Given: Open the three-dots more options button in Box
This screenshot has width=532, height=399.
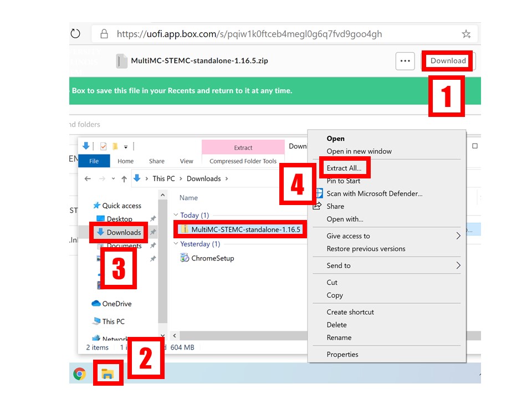Looking at the screenshot, I should [405, 61].
